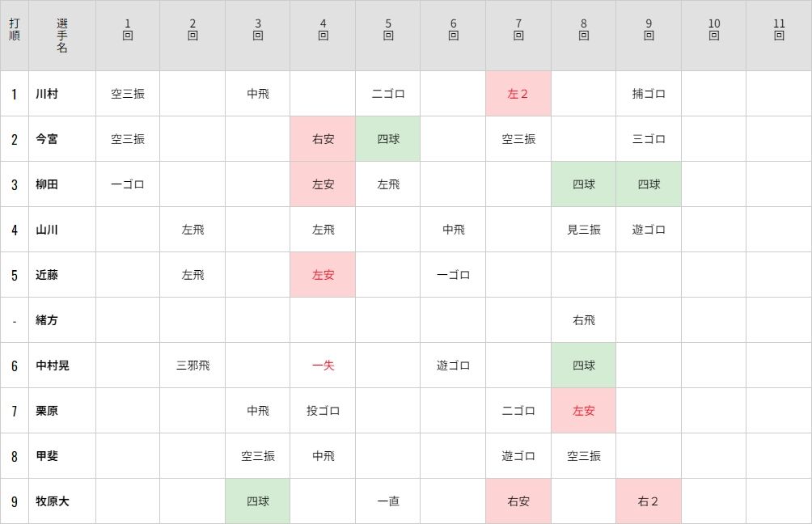Click 川村's 捕ゴロ in the 9th inning
Image resolution: width=812 pixels, height=524 pixels.
(x=649, y=94)
